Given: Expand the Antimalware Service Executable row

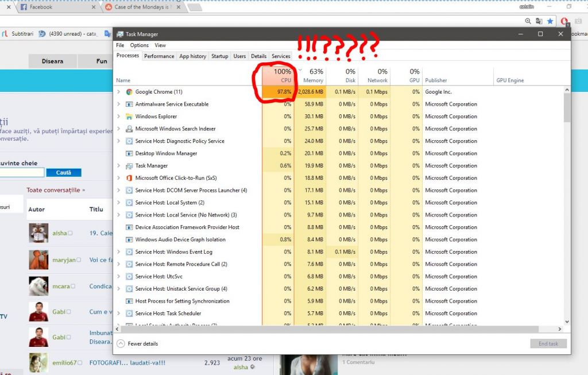Looking at the screenshot, I should (x=118, y=105).
